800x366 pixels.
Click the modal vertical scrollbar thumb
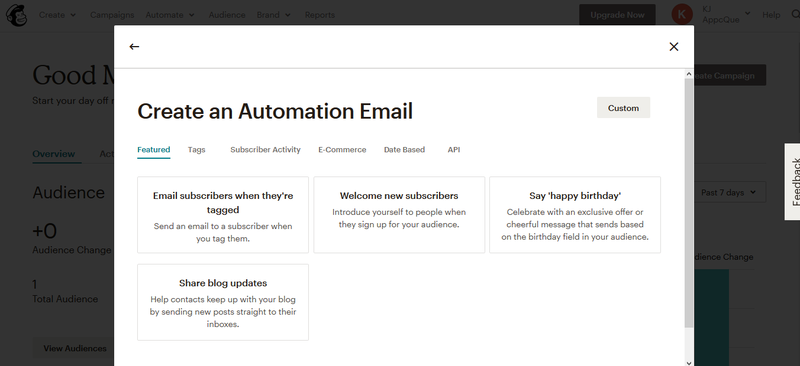[x=689, y=203]
